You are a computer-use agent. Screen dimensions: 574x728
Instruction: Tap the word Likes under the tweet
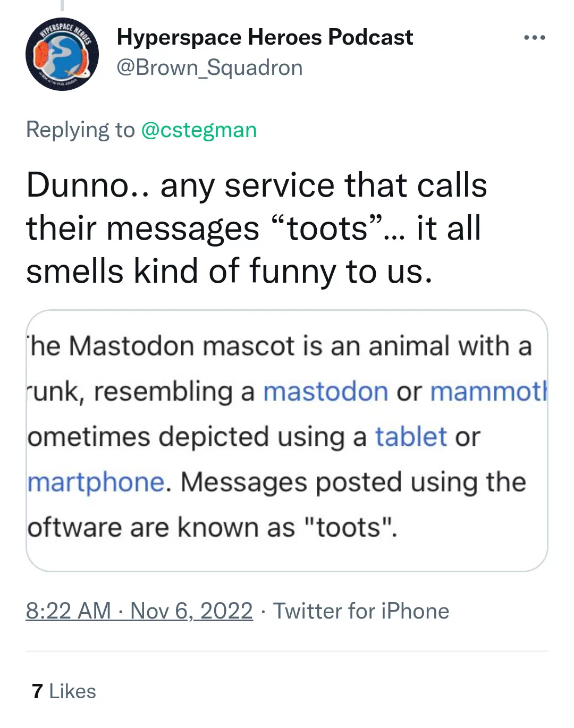coord(72,691)
